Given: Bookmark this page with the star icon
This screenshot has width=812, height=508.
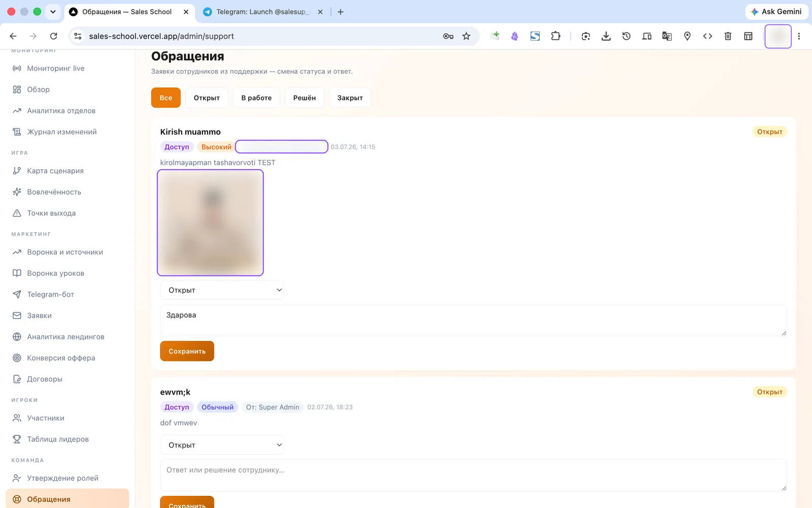Looking at the screenshot, I should (466, 36).
